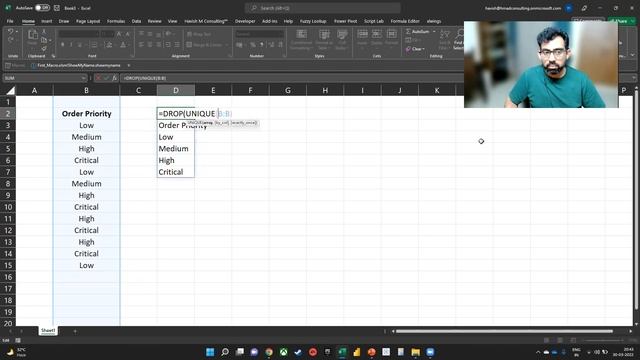Click the Share button

(622, 21)
